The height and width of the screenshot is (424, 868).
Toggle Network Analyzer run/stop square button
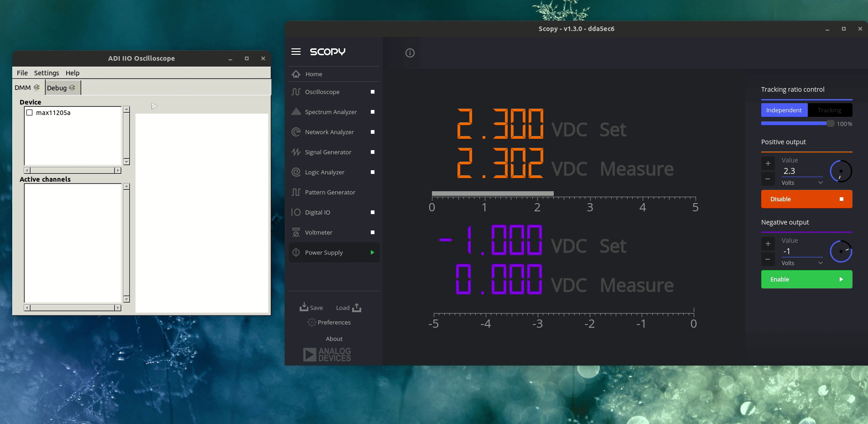click(373, 132)
